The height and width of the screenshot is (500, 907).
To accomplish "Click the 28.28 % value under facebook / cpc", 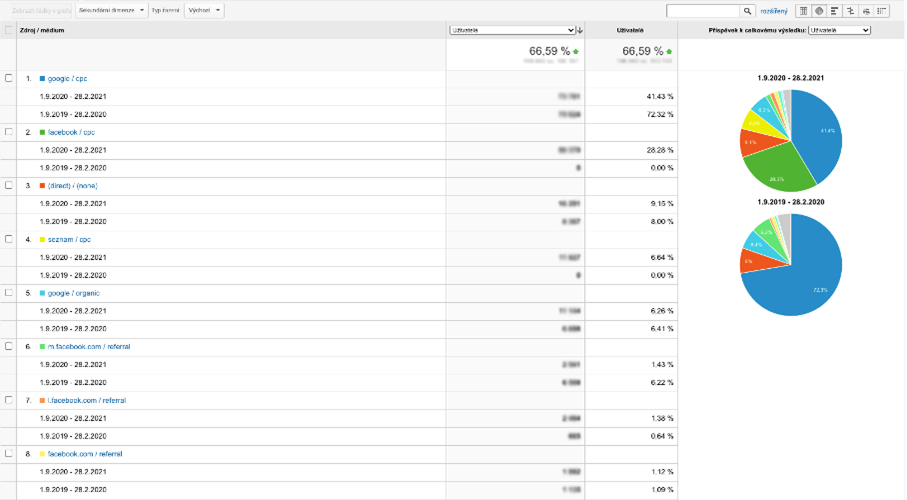I will 660,150.
